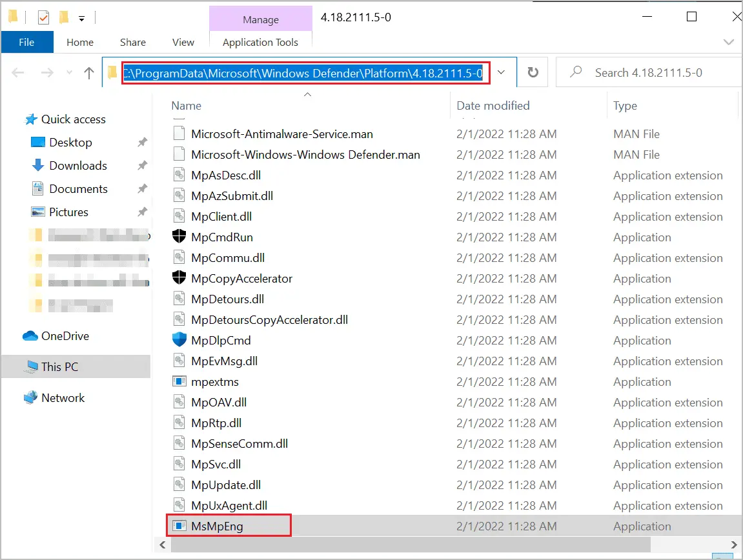This screenshot has height=560, width=743.
Task: Expand the address bar history dropdown
Action: coord(501,72)
